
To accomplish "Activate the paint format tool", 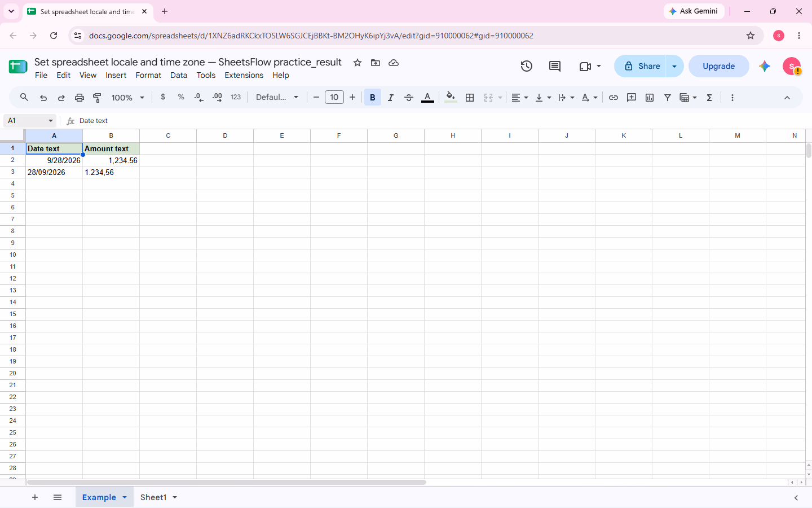I will coord(98,98).
